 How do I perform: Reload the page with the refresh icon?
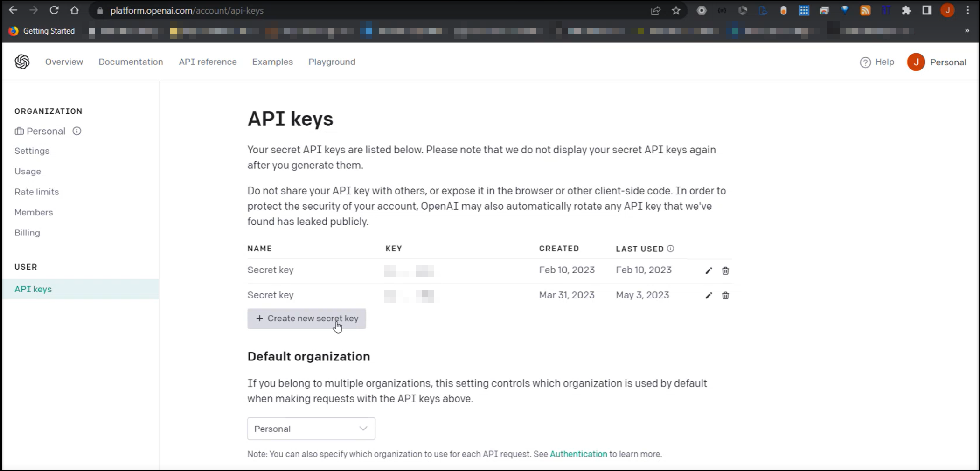54,10
